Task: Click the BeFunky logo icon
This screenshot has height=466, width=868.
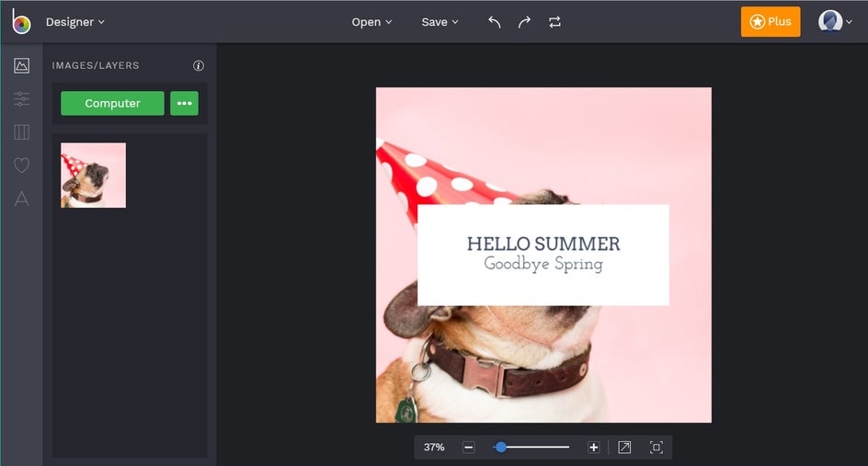Action: [x=21, y=21]
